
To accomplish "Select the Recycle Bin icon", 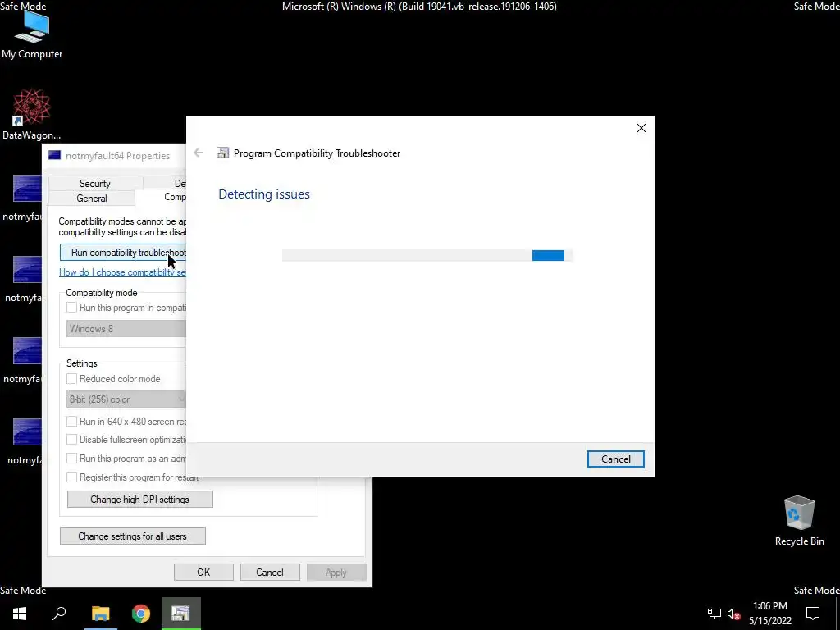I will [799, 521].
